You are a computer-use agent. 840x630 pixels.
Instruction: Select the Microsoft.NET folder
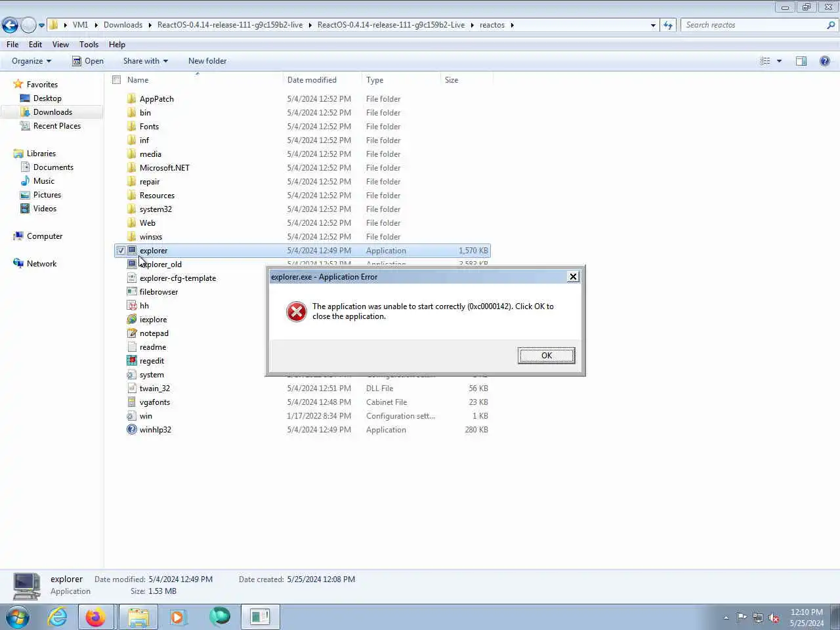(164, 168)
